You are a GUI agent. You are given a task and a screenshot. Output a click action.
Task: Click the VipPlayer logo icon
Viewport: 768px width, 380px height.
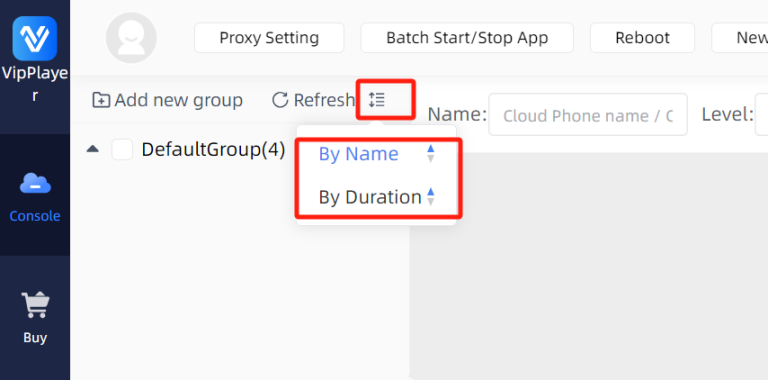coord(35,38)
